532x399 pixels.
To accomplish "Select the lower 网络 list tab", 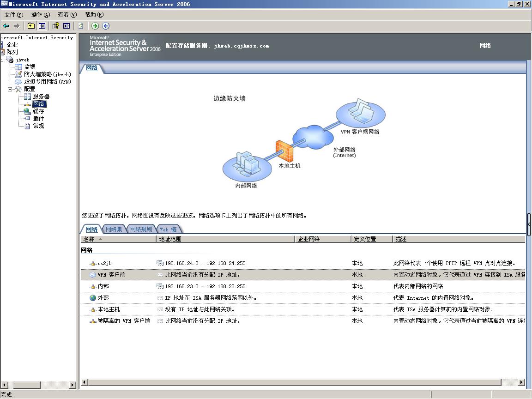I will click(91, 230).
